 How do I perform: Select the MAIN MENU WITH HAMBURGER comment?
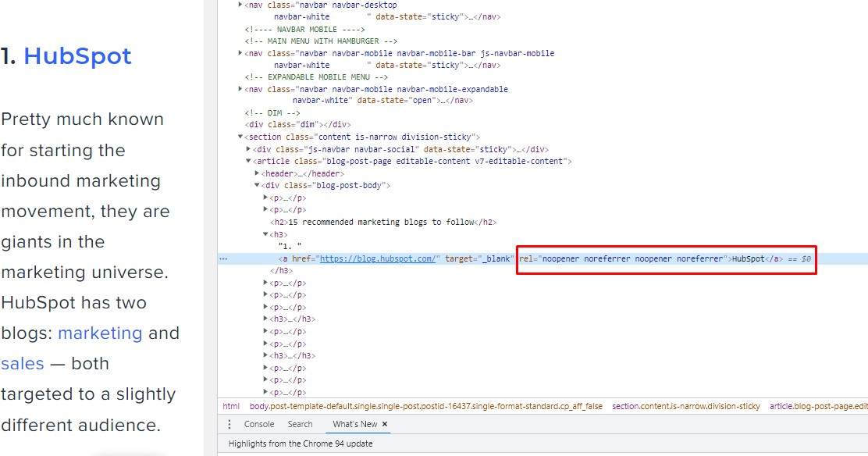point(321,41)
